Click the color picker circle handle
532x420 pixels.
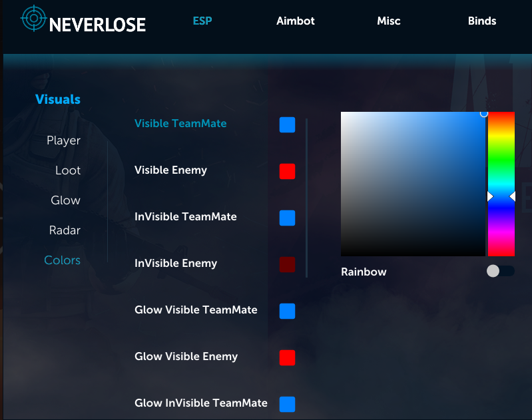pyautogui.click(x=484, y=114)
